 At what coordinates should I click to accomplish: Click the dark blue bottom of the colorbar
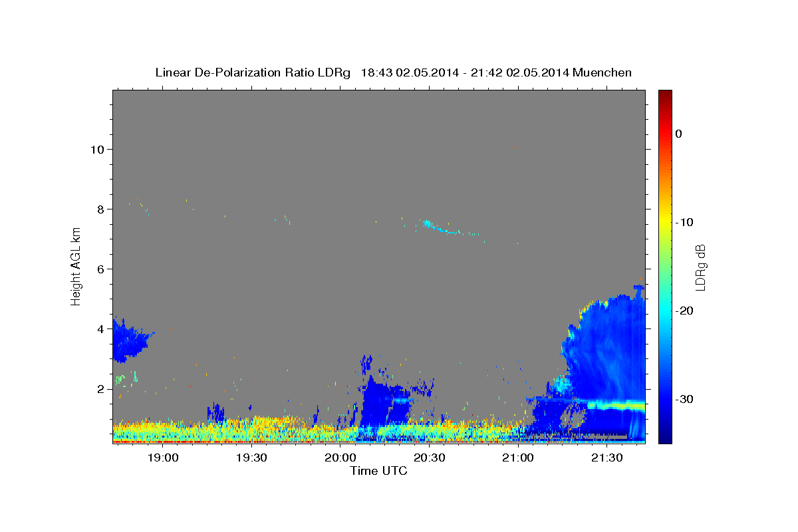665,436
